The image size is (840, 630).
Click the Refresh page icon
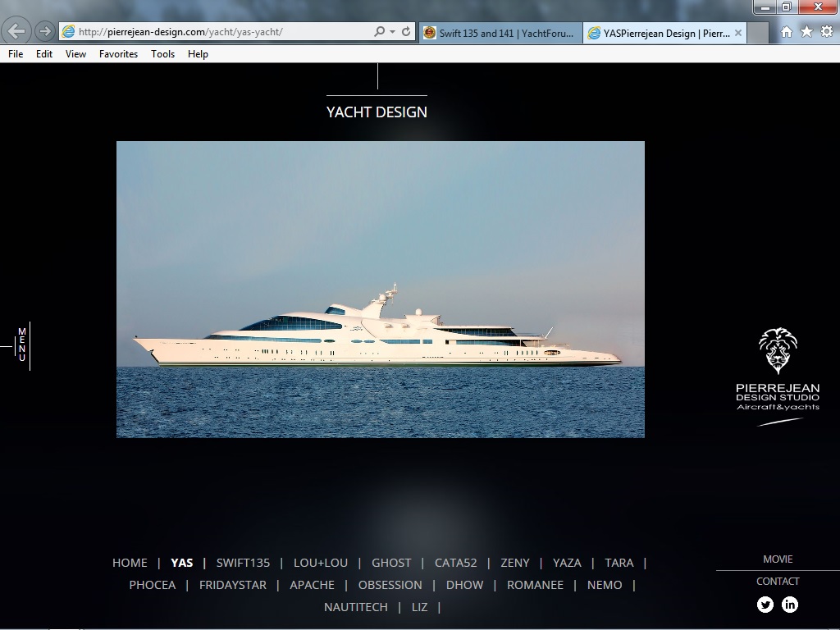click(x=406, y=32)
